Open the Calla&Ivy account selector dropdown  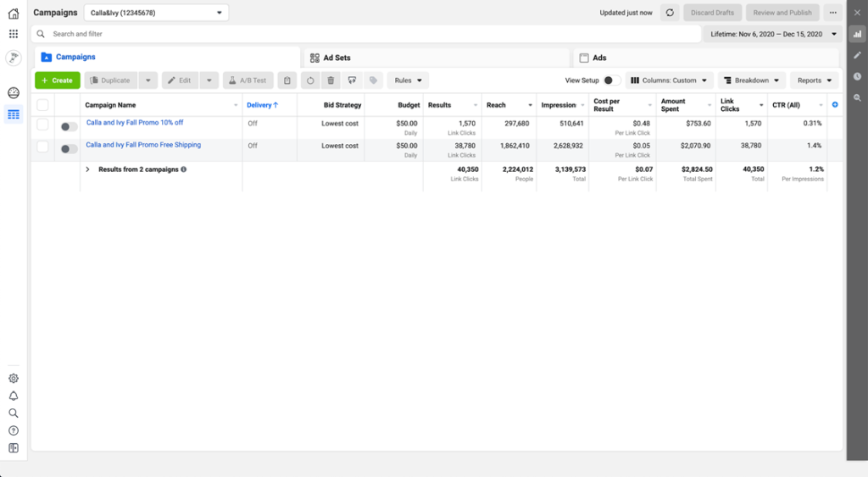(x=156, y=13)
